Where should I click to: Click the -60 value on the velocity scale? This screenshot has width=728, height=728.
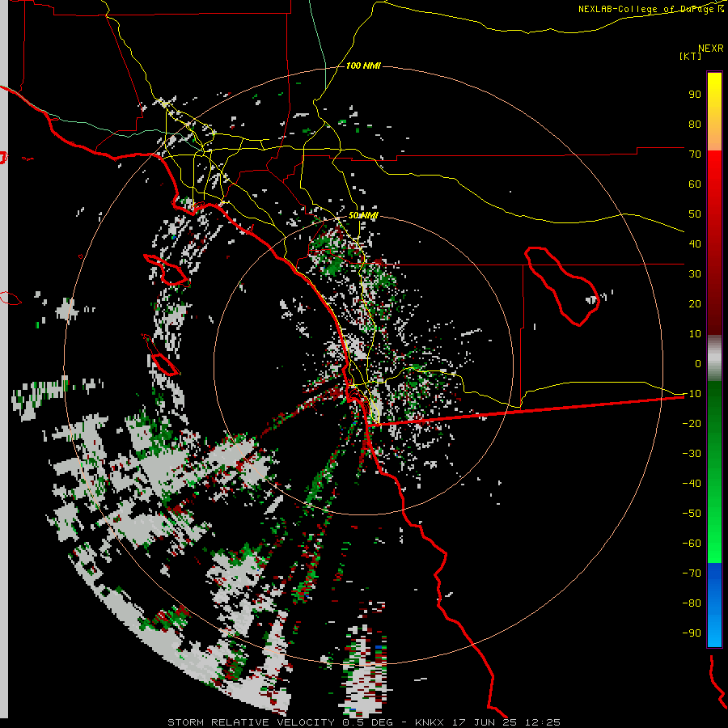pyautogui.click(x=692, y=544)
